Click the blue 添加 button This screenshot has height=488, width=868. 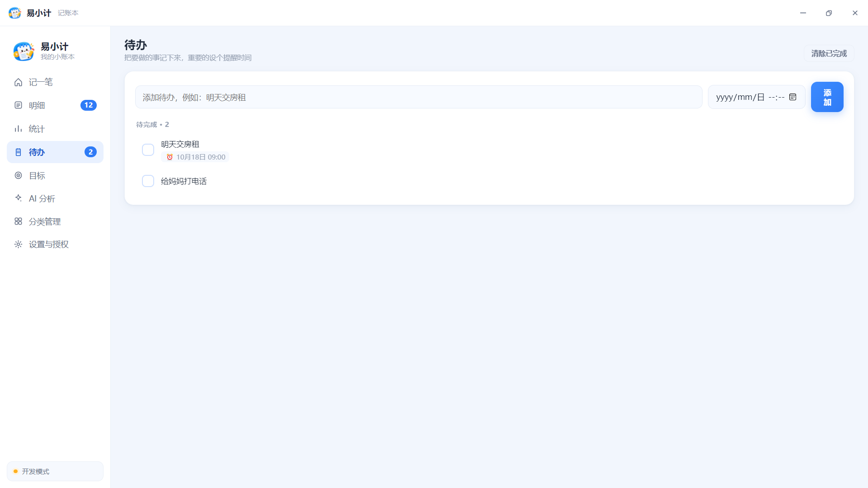[x=827, y=97]
